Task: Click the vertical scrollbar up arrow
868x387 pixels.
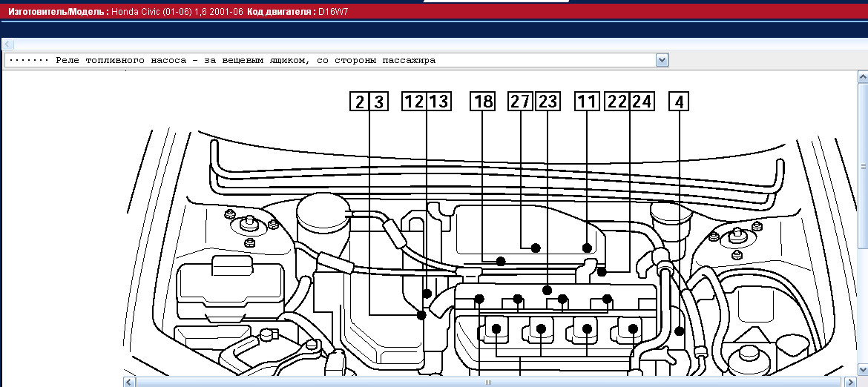Action: 863,76
